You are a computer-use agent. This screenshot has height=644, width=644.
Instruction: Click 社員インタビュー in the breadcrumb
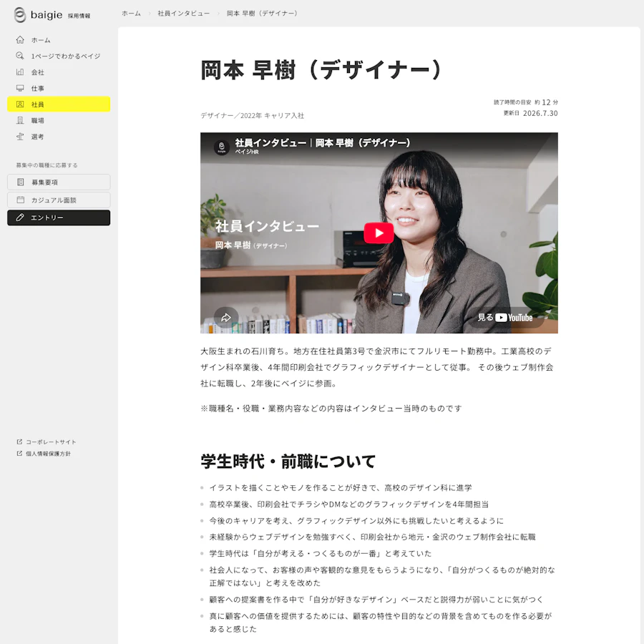point(184,14)
